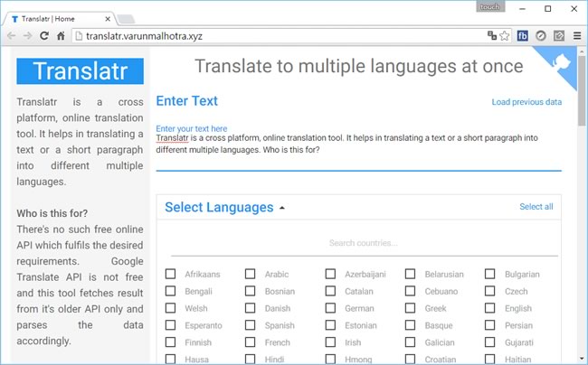Viewport: 588px width, 365px height.
Task: Check the Bulgarian checkbox
Action: click(489, 274)
